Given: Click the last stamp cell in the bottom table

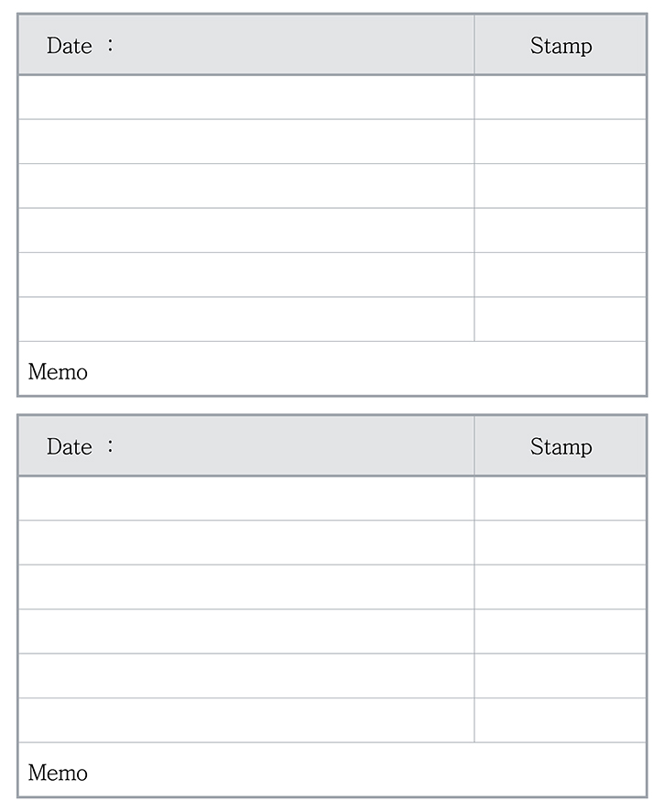Looking at the screenshot, I should (x=561, y=720).
